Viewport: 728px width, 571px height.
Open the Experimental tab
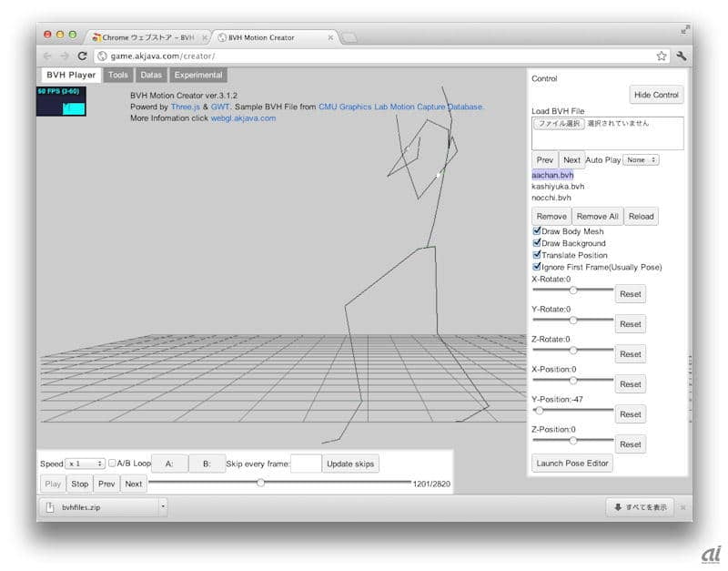pos(198,75)
